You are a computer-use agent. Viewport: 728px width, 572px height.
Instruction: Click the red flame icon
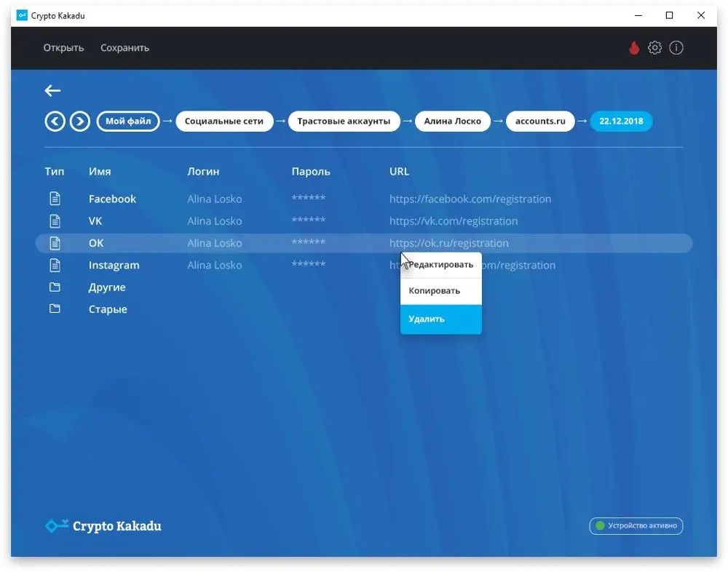tap(634, 47)
